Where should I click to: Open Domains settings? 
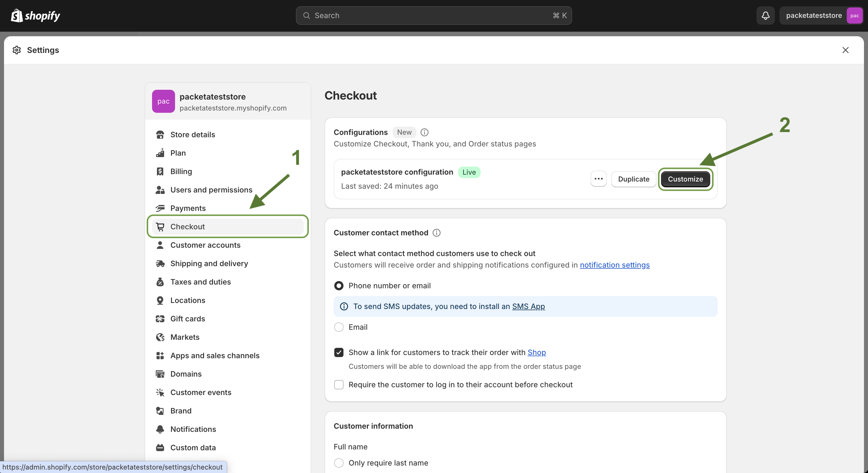228,374
